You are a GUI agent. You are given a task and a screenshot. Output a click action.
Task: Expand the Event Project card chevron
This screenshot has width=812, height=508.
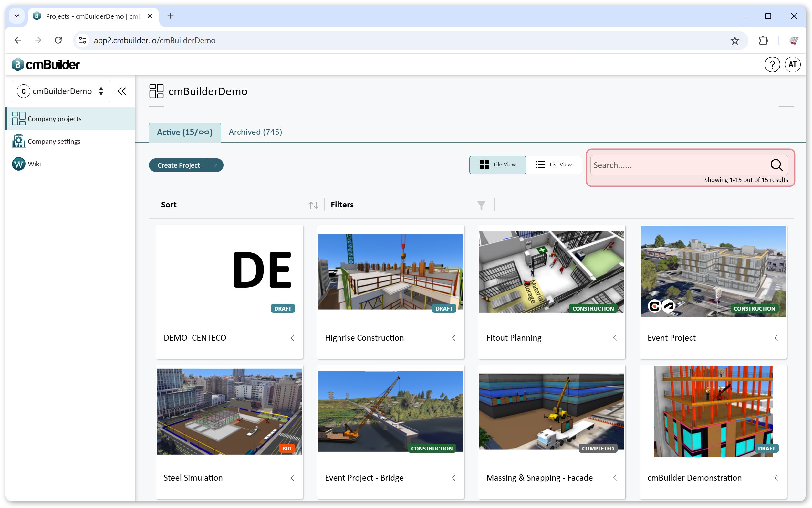[776, 338]
